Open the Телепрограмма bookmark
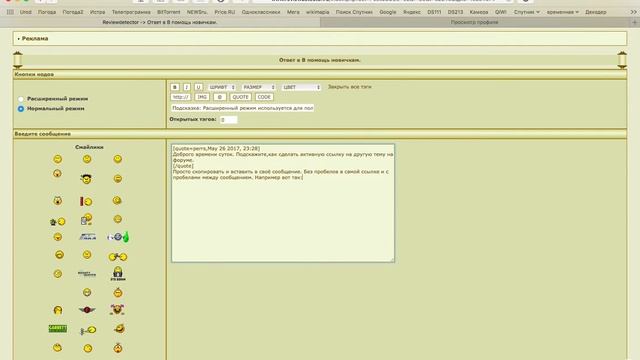 point(131,12)
